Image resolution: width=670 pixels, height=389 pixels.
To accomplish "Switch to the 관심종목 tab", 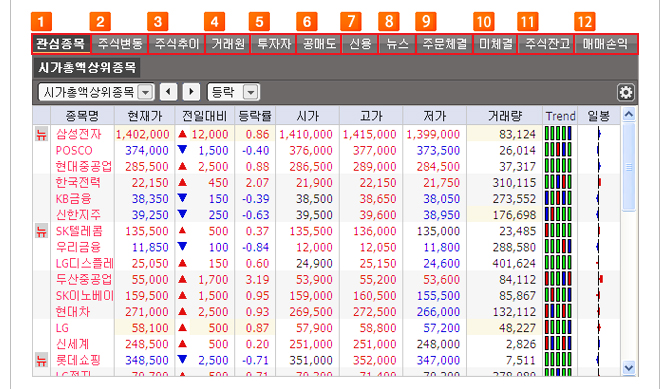I will pyautogui.click(x=61, y=44).
